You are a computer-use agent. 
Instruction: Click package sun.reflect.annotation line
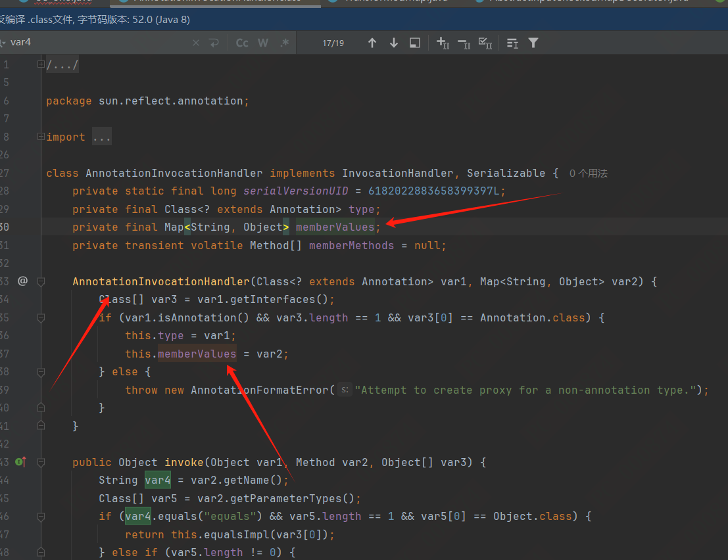coord(147,101)
